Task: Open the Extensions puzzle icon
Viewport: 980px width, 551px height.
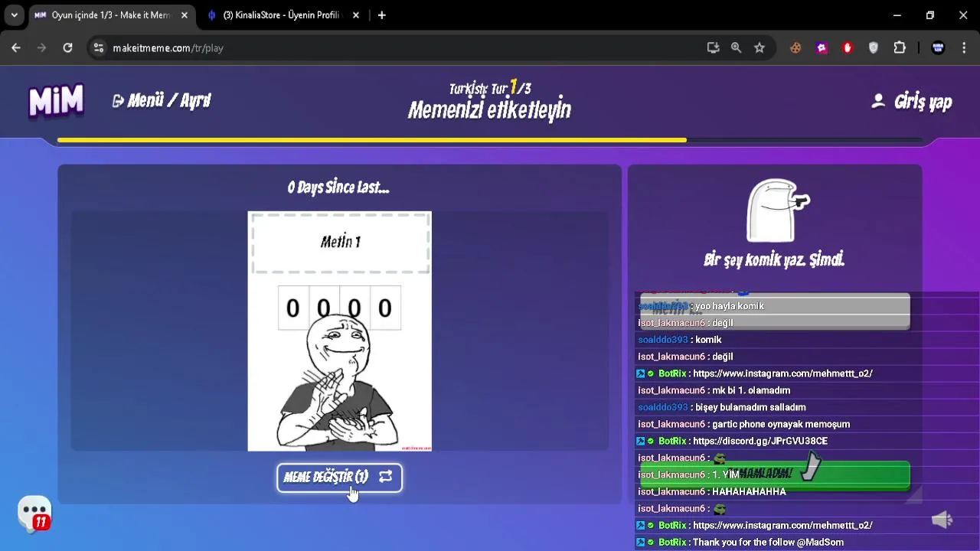Action: click(x=900, y=47)
